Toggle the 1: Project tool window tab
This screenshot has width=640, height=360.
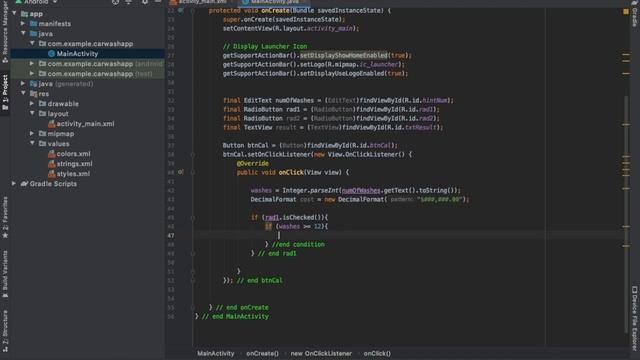click(5, 93)
